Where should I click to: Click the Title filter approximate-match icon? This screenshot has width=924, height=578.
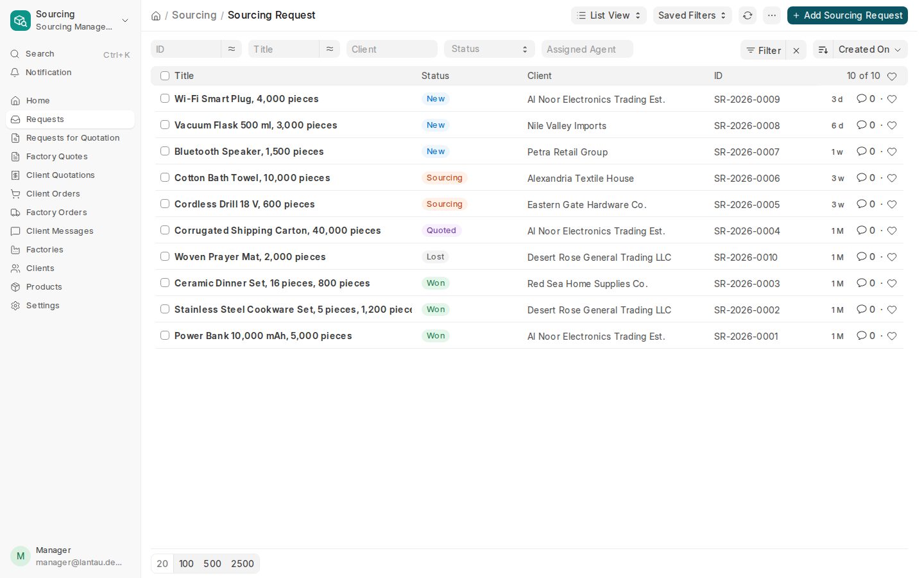click(x=330, y=49)
